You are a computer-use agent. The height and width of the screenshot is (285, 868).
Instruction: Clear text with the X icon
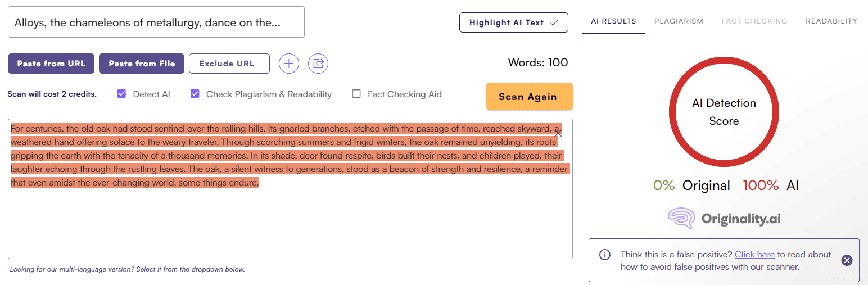pos(558,133)
